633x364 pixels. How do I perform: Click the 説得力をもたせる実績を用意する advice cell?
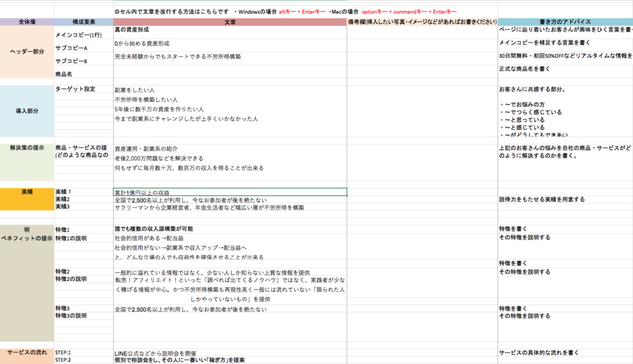click(565, 200)
